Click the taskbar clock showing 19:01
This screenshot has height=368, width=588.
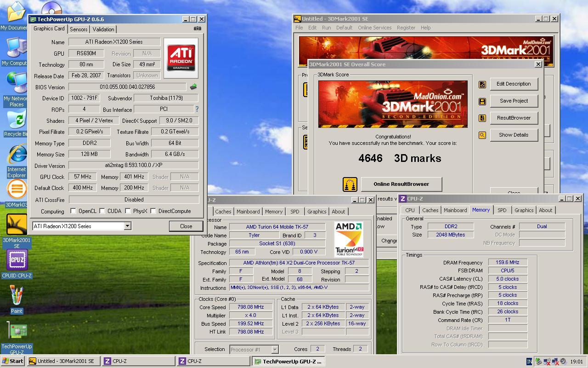pyautogui.click(x=577, y=362)
